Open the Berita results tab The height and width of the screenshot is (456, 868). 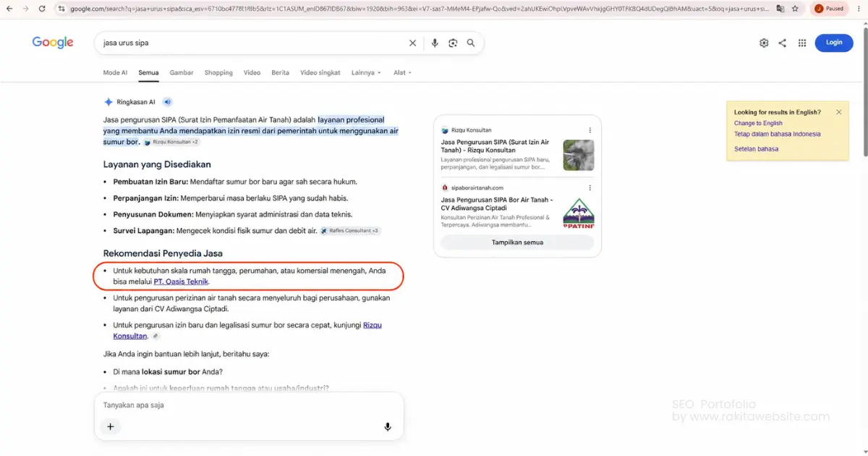point(280,72)
